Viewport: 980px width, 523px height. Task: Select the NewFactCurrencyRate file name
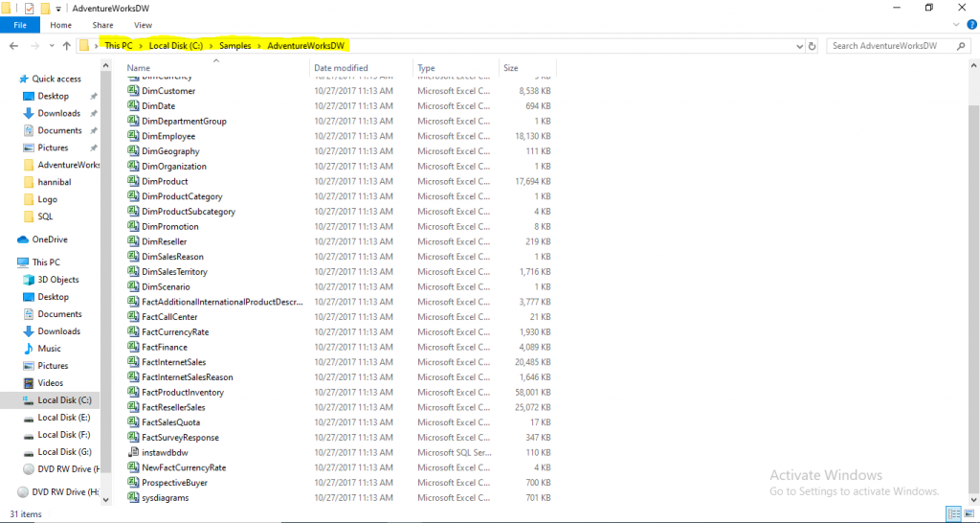pyautogui.click(x=184, y=467)
